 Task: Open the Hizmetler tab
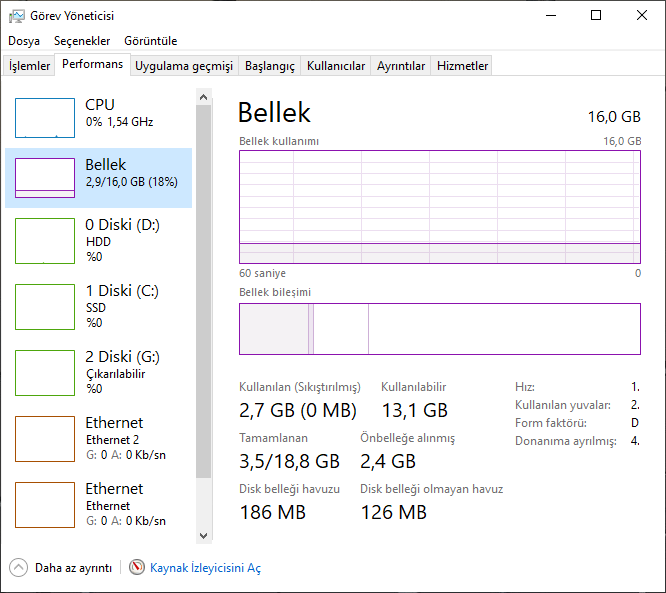tap(463, 66)
